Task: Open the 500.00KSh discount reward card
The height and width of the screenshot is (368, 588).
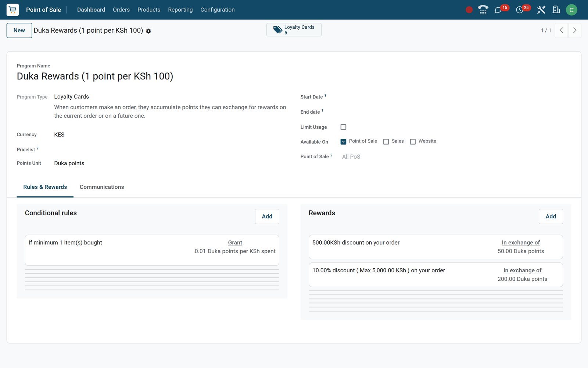Action: click(x=436, y=247)
